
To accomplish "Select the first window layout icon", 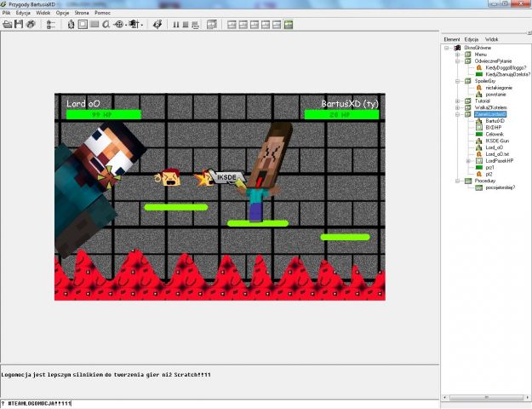I will tap(232, 25).
